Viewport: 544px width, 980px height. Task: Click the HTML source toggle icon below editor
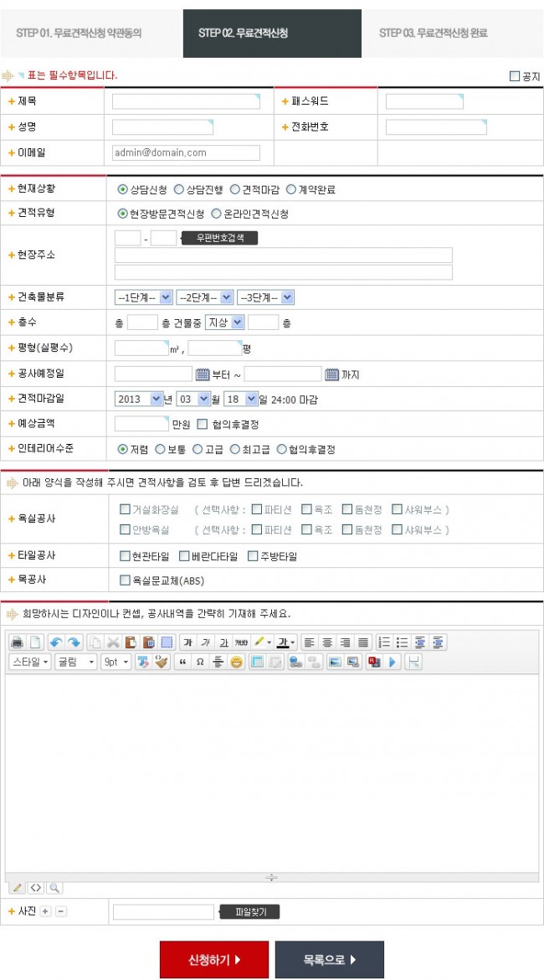tap(36, 887)
